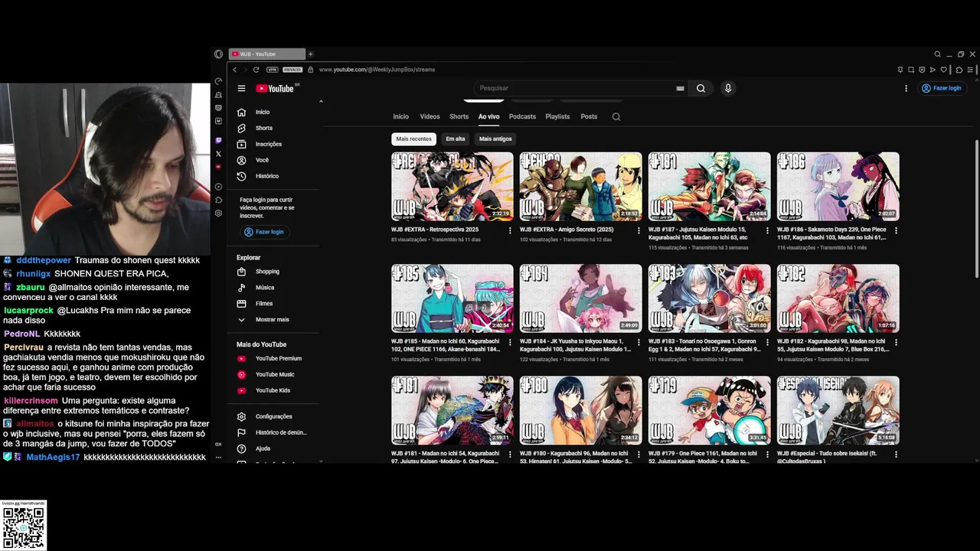
Task: Open Configurações in sidebar
Action: (x=274, y=416)
